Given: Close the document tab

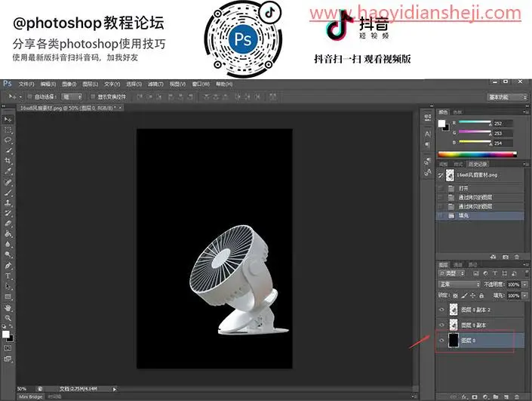Looking at the screenshot, I should 120,108.
